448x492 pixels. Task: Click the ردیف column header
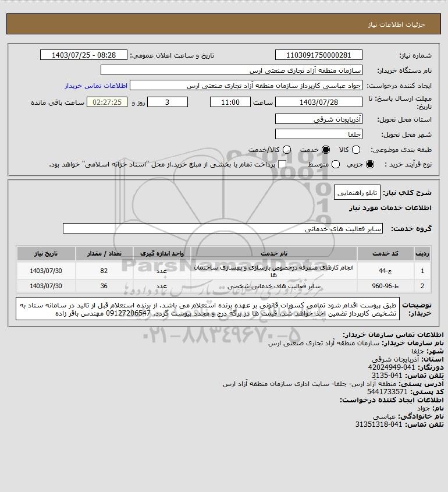pos(422,253)
